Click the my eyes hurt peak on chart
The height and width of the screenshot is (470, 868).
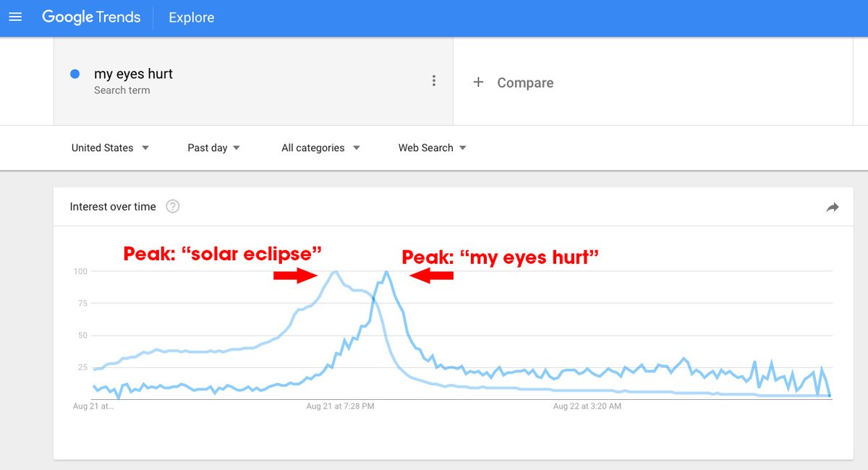pos(387,272)
